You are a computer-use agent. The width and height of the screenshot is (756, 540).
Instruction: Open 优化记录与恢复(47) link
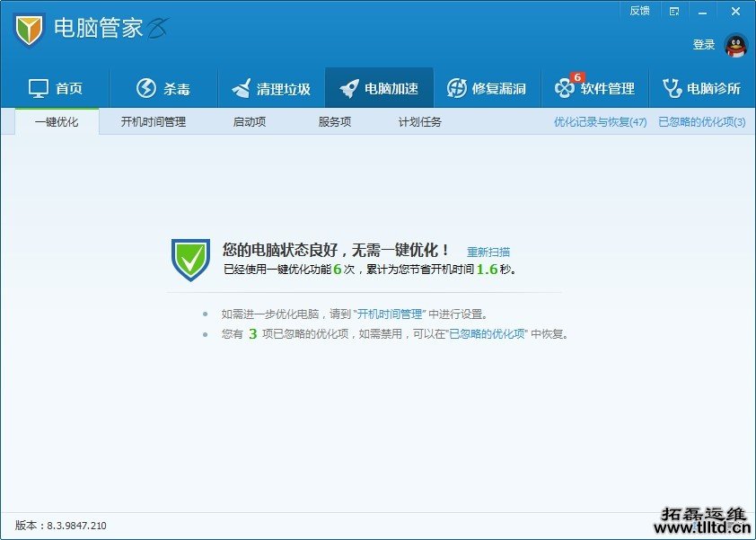pyautogui.click(x=600, y=122)
